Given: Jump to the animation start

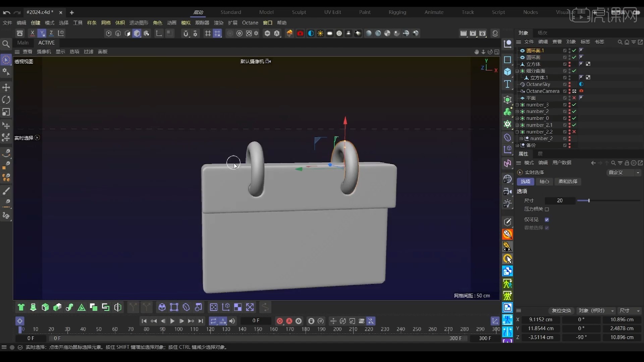Looking at the screenshot, I should (x=144, y=321).
